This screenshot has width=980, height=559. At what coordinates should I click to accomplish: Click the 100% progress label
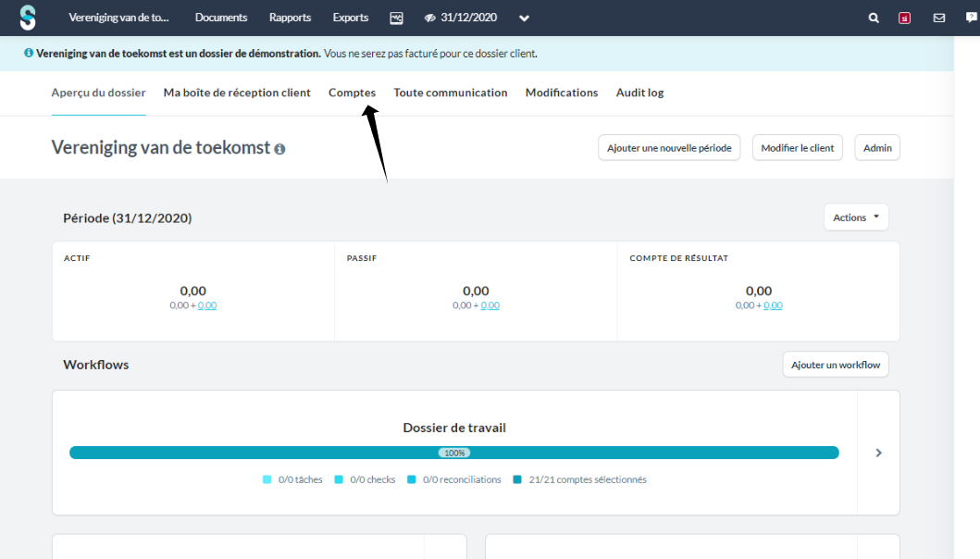pos(454,453)
